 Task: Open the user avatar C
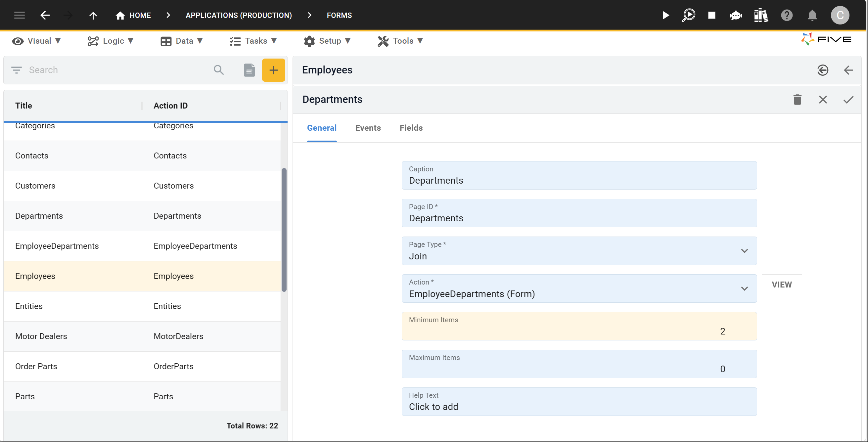pyautogui.click(x=840, y=15)
